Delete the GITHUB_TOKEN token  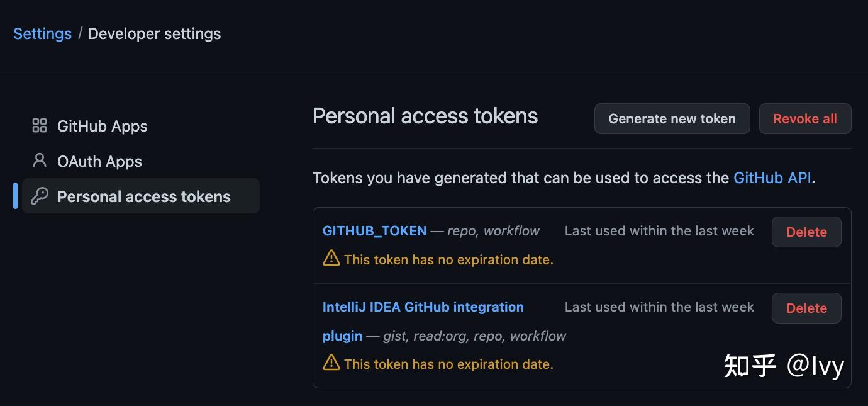pos(806,232)
